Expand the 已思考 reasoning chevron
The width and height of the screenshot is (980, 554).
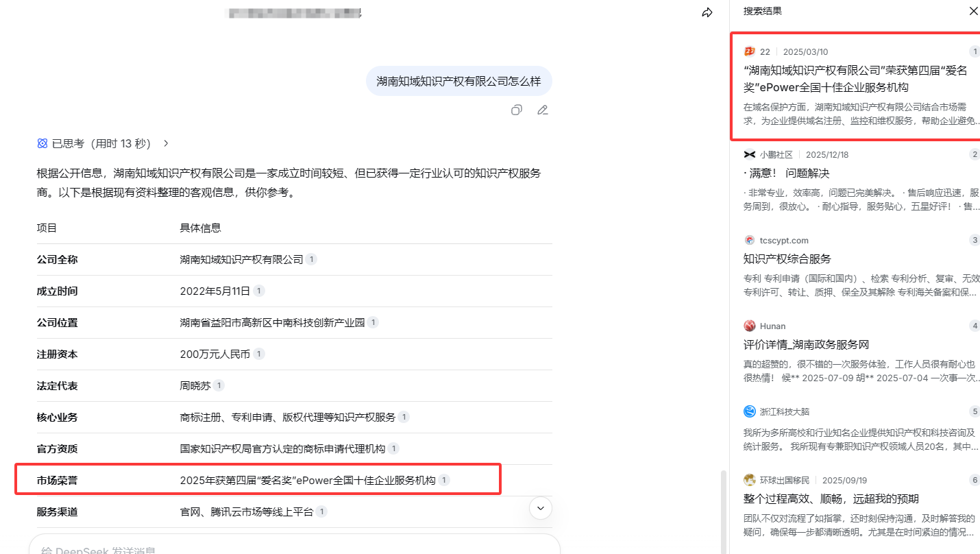[x=166, y=143]
